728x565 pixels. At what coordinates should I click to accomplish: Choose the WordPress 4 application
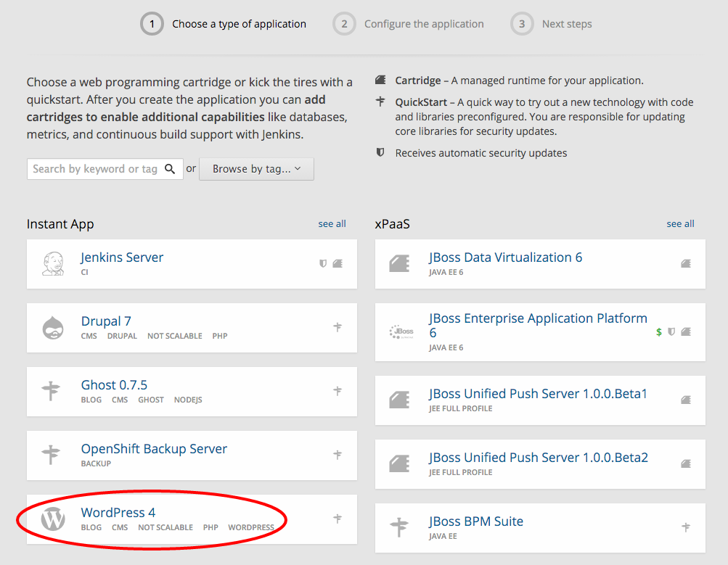(x=118, y=513)
